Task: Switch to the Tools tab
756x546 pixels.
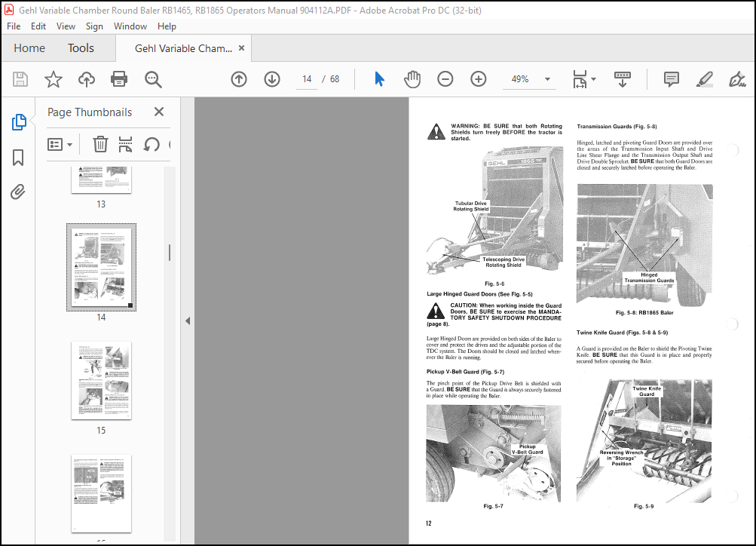Action: (x=81, y=48)
